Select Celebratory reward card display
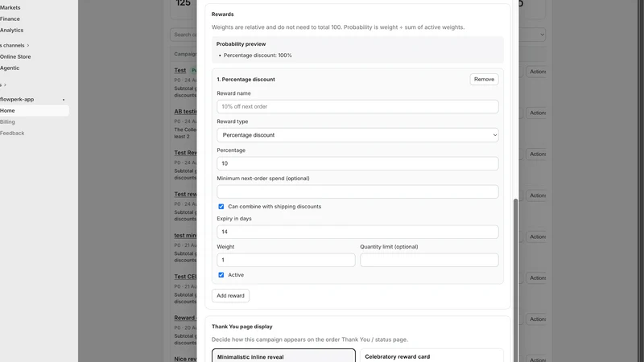The image size is (644, 362). click(431, 356)
